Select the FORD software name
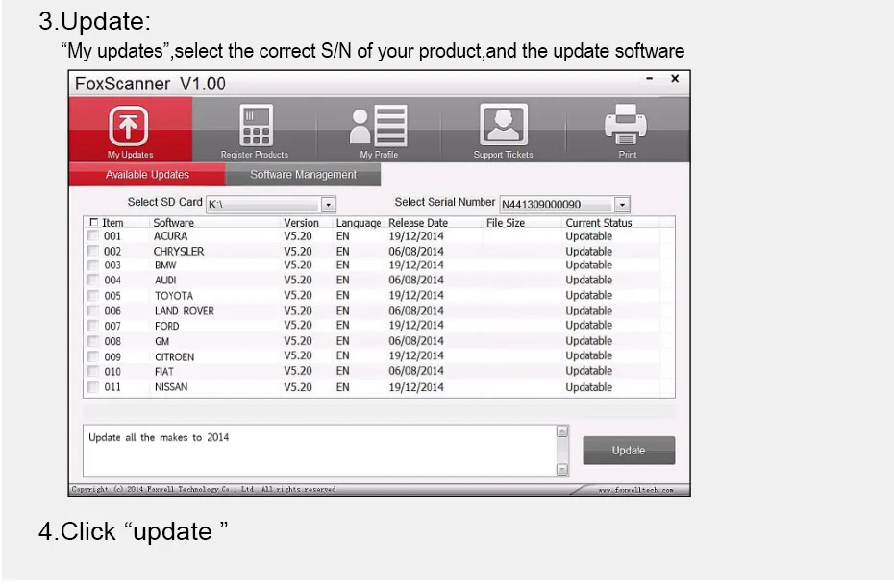The height and width of the screenshot is (588, 894). pos(166,326)
